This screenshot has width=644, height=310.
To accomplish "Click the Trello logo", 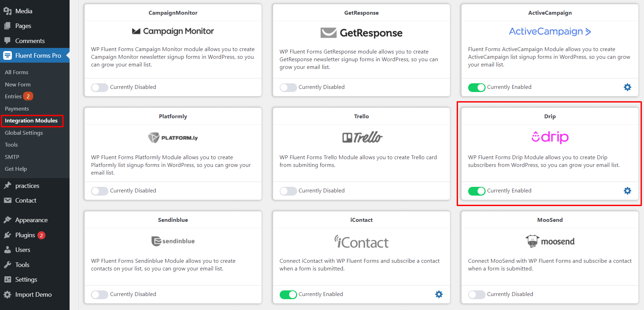I will click(362, 137).
